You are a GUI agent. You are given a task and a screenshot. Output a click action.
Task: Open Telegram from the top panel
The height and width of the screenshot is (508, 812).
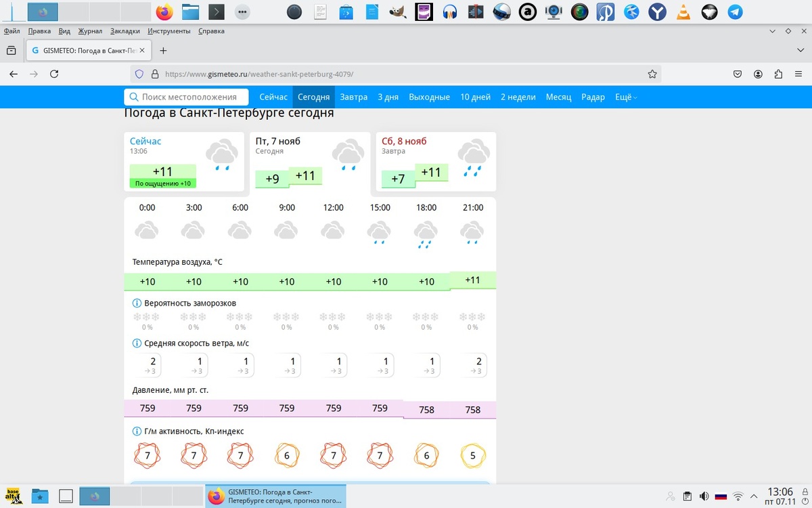pos(735,12)
